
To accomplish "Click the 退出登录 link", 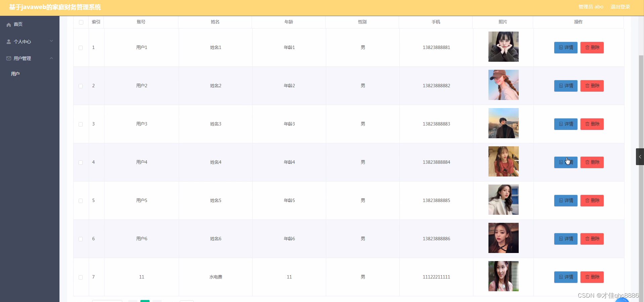I will pos(620,7).
